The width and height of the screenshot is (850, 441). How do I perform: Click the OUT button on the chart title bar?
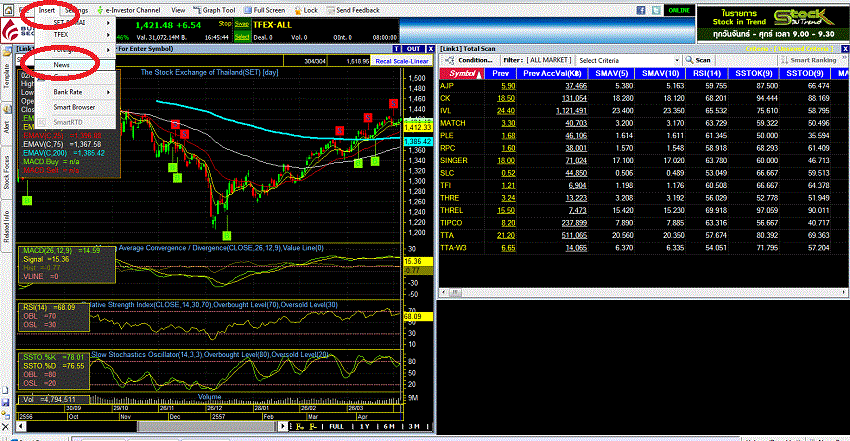(x=414, y=49)
